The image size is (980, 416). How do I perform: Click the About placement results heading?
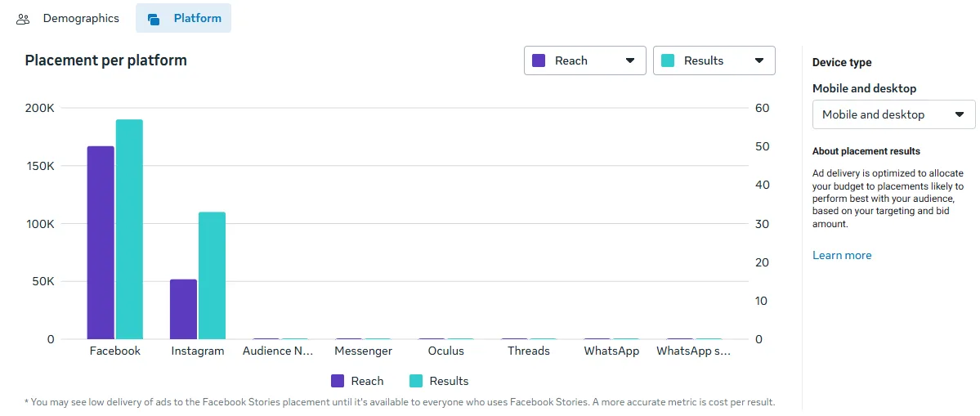866,151
